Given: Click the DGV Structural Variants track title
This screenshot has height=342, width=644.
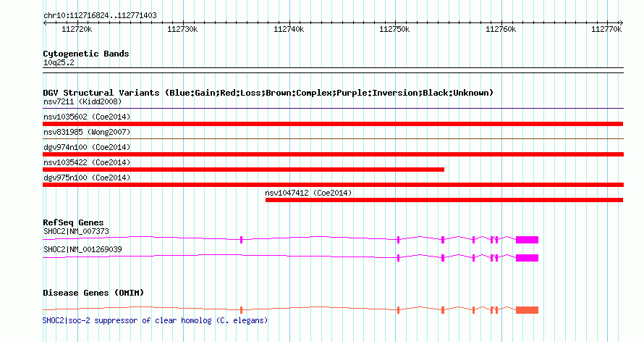Looking at the screenshot, I should coord(268,93).
